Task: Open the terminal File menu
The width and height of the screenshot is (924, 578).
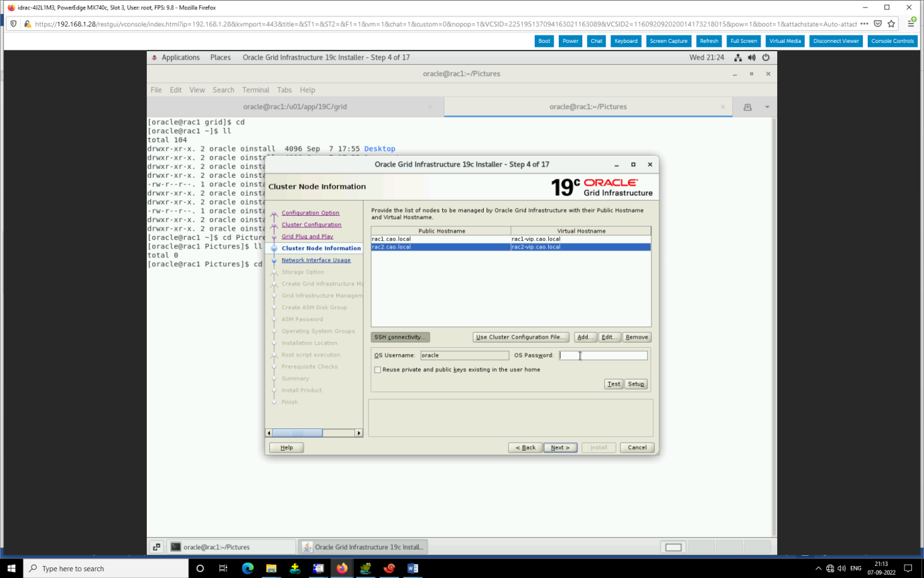Action: pyautogui.click(x=156, y=90)
